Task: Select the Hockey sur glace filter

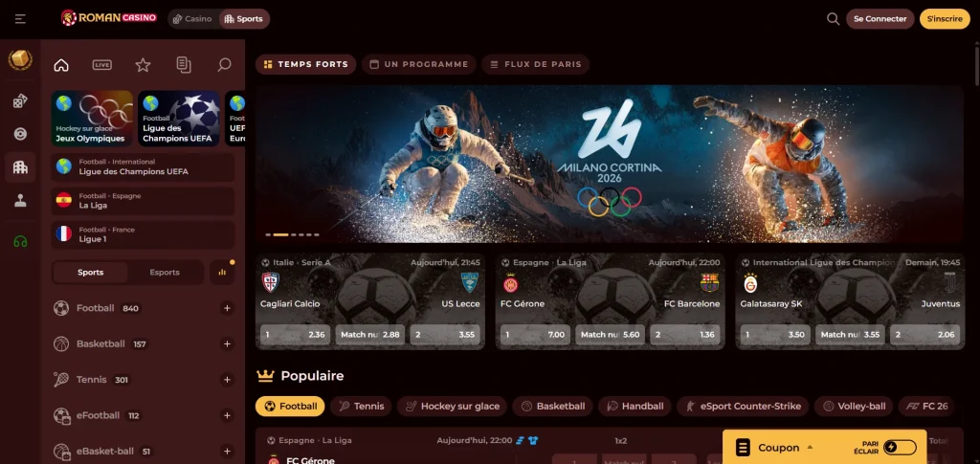Action: [453, 407]
